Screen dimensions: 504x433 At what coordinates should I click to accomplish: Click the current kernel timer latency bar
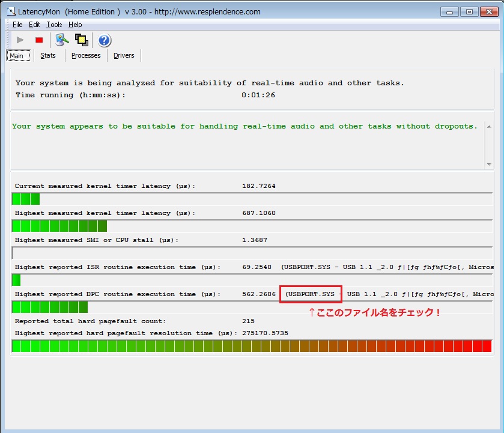point(252,199)
